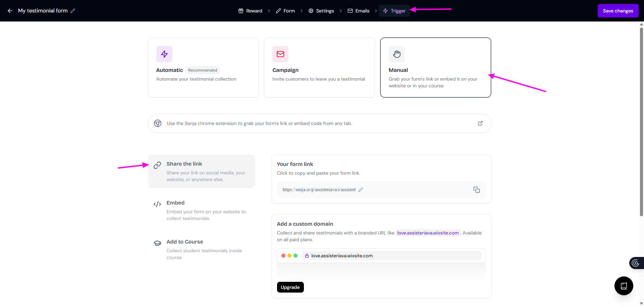Viewport: 644px width, 306px height.
Task: Open the Reward step tab
Action: point(250,11)
